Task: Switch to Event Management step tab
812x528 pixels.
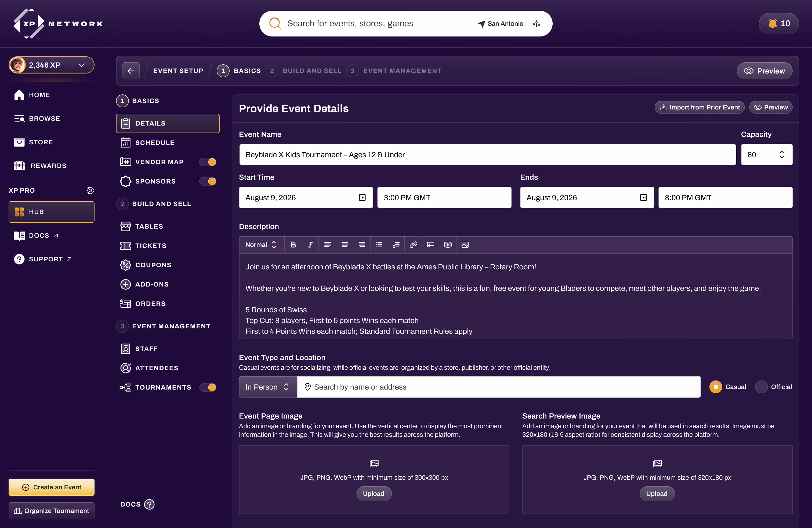Action: 394,71
